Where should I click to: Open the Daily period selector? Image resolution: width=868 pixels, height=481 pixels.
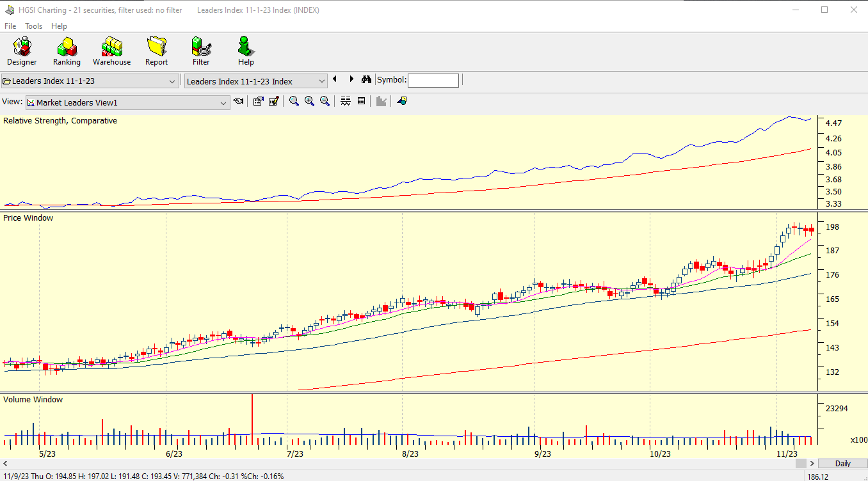[x=842, y=463]
